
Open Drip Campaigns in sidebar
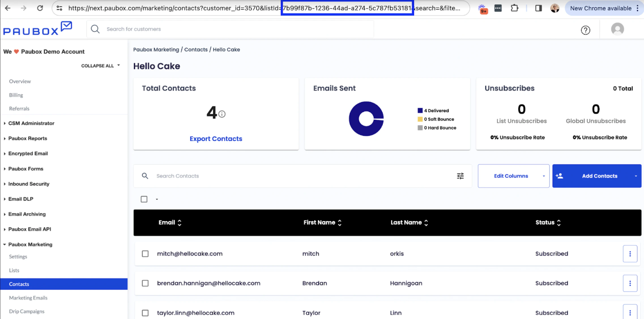tap(27, 311)
